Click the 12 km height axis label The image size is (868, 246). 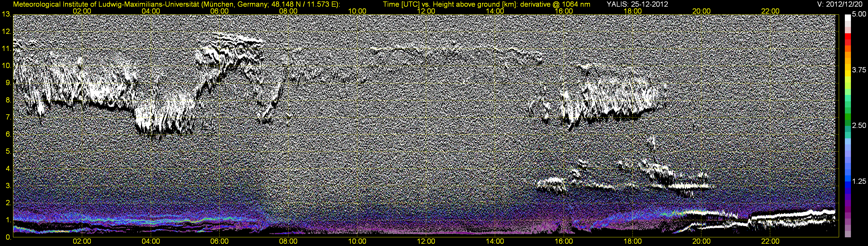tap(6, 32)
